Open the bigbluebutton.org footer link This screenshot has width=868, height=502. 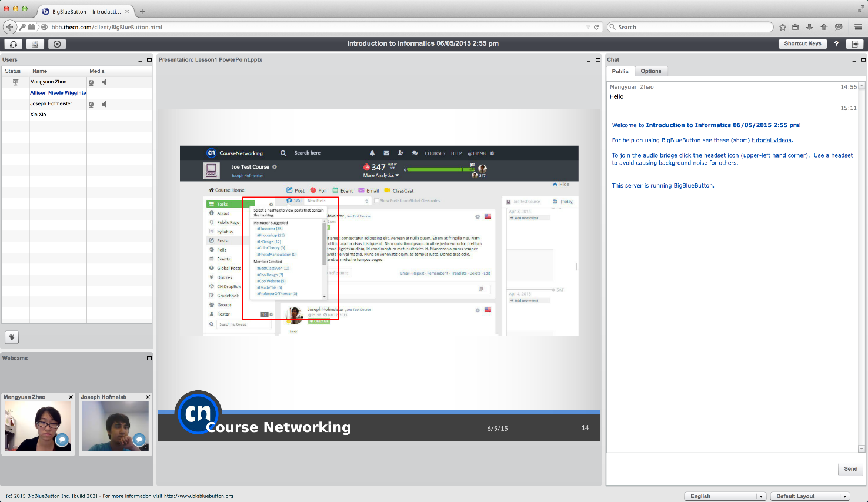click(199, 496)
